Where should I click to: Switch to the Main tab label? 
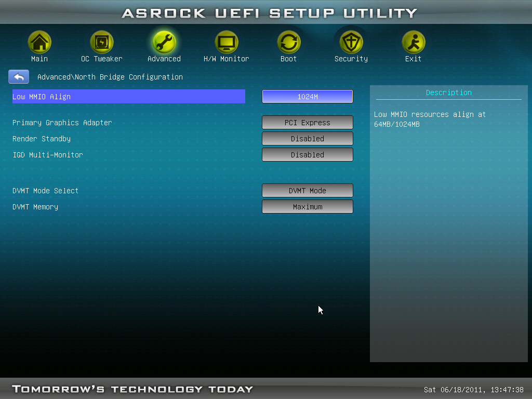click(x=39, y=59)
